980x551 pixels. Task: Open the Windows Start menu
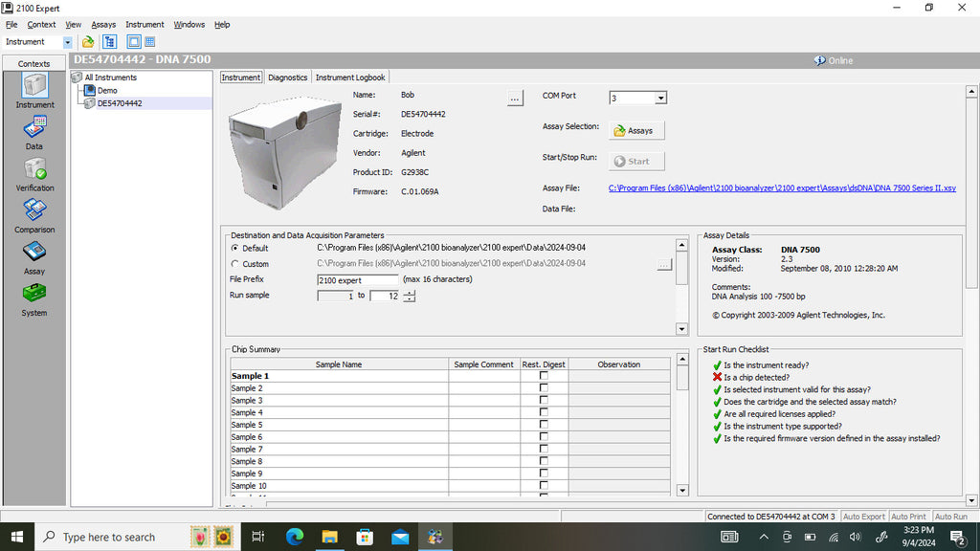(x=17, y=537)
